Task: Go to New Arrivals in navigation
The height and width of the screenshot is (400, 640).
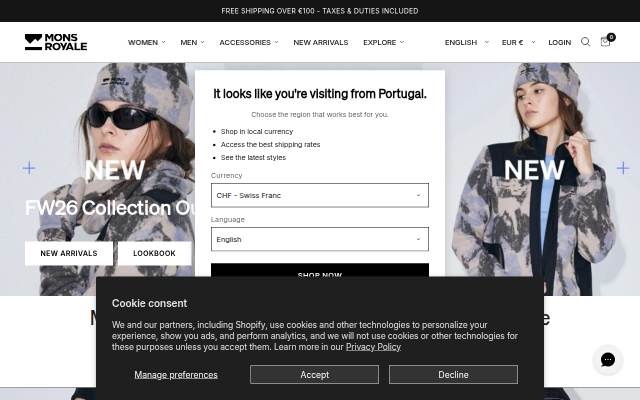Action: [x=321, y=42]
